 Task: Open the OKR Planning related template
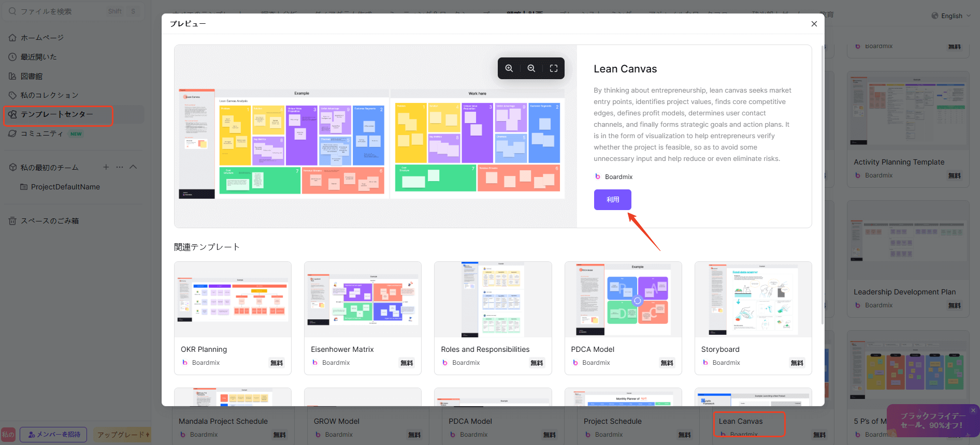[x=233, y=318]
